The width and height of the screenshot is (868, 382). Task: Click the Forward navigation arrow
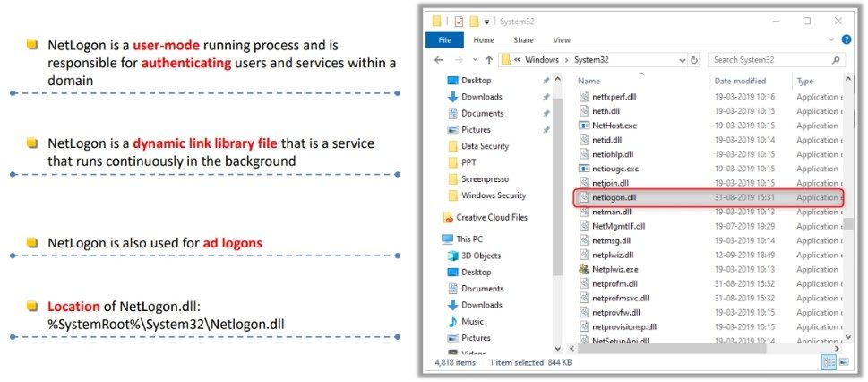click(459, 60)
